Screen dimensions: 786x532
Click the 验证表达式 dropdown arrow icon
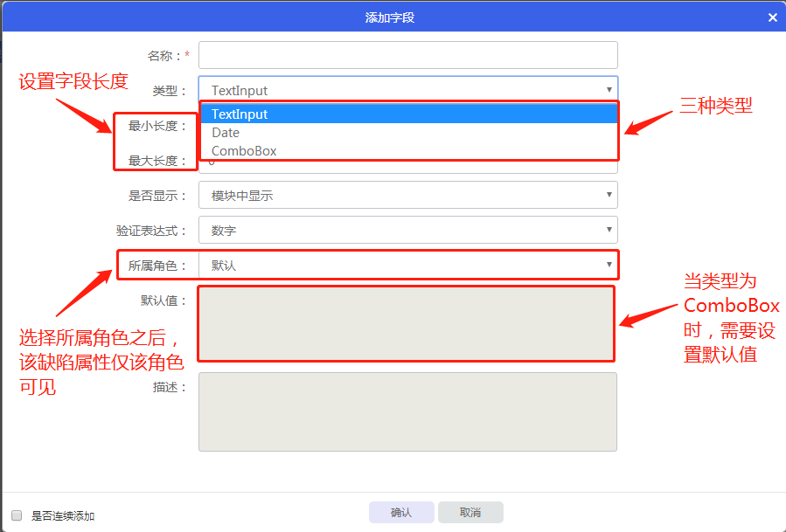(x=609, y=229)
